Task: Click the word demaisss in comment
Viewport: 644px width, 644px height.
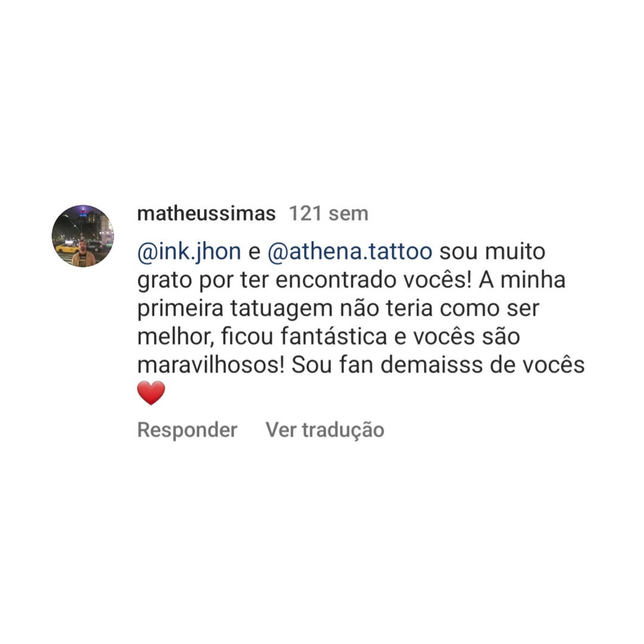Action: coord(431,365)
